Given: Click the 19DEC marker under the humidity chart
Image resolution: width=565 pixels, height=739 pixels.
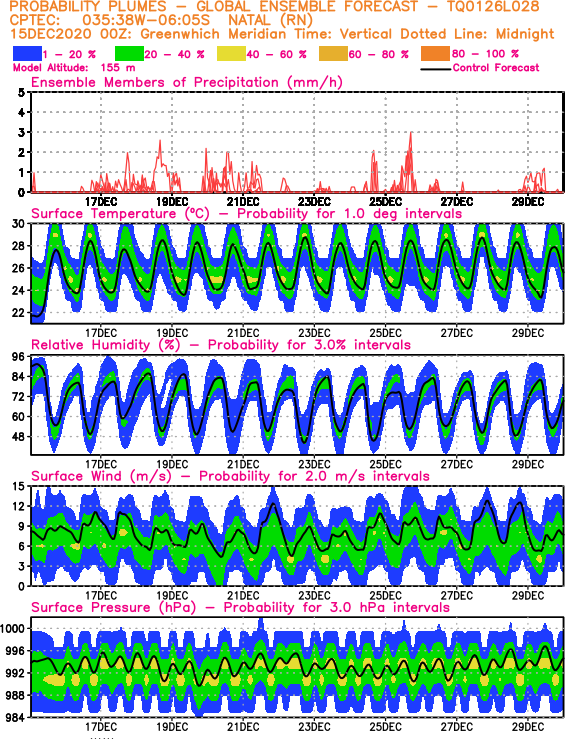Looking at the screenshot, I should pos(172,464).
